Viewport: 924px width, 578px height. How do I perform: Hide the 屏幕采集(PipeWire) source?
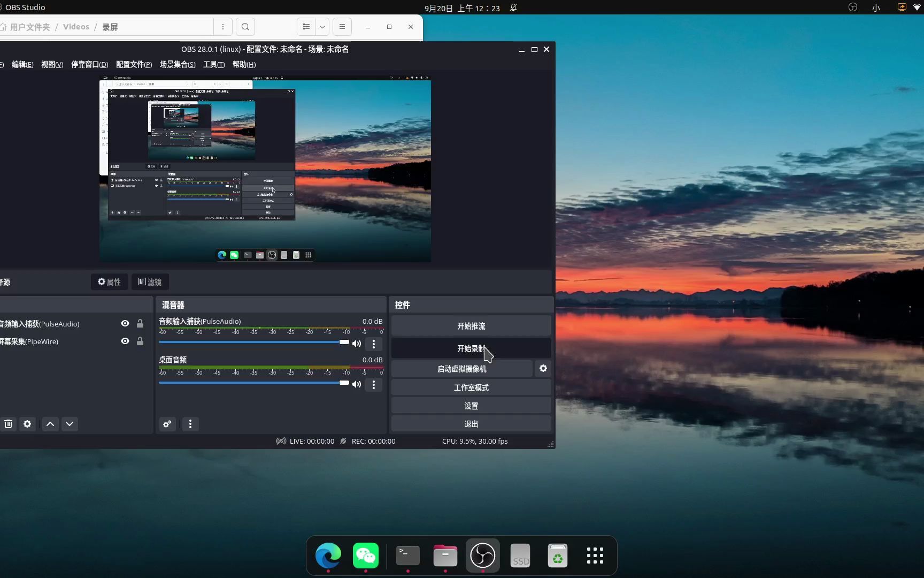(125, 341)
